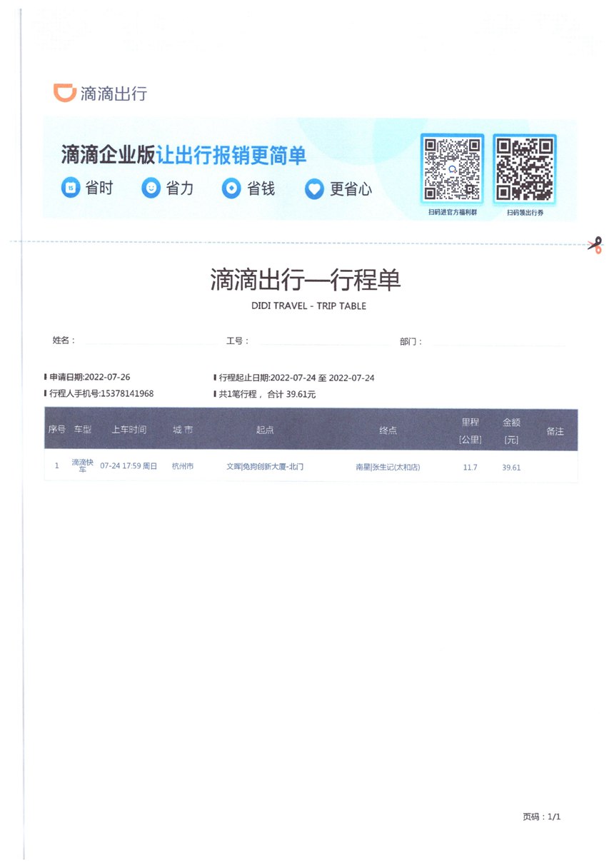Click the 备注 column header
The image size is (614, 868).
click(x=555, y=431)
